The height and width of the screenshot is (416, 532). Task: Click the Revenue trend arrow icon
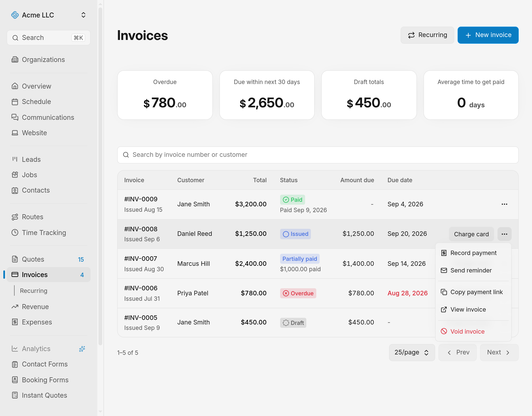(15, 307)
